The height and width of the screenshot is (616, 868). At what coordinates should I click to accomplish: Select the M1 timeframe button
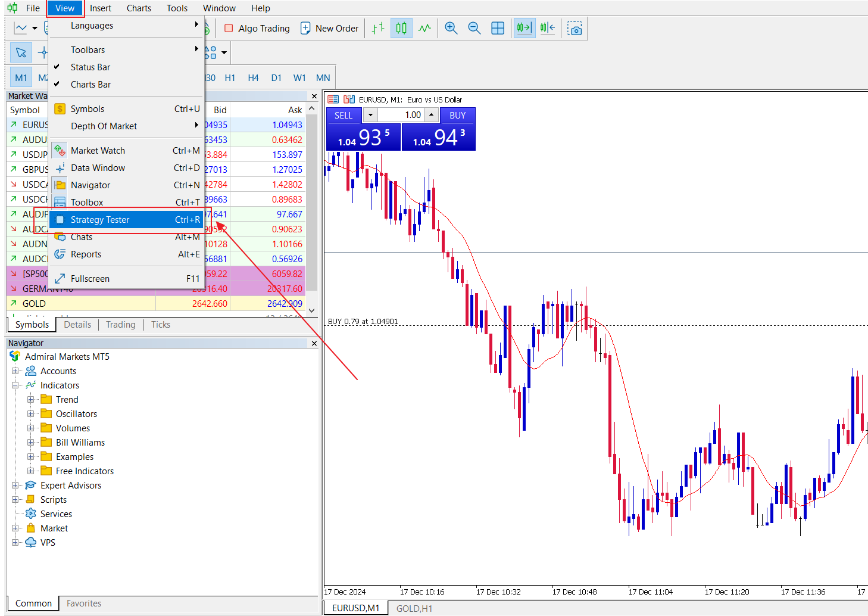coord(21,78)
